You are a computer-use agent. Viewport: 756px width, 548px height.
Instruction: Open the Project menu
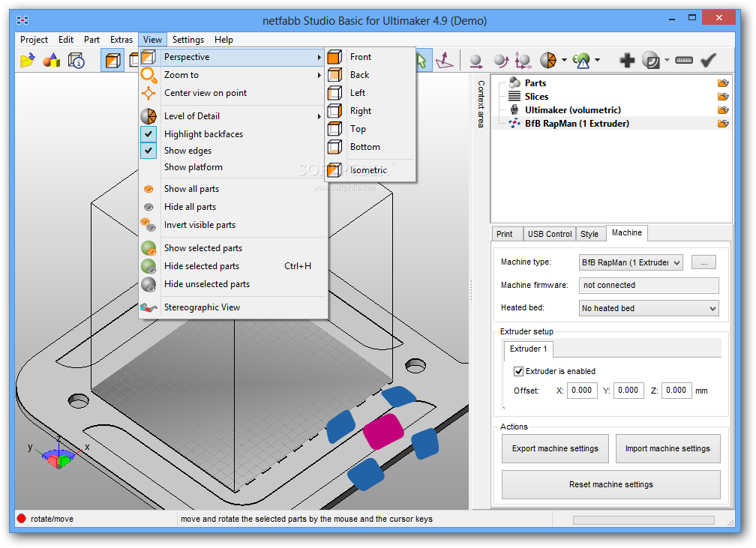click(x=34, y=40)
